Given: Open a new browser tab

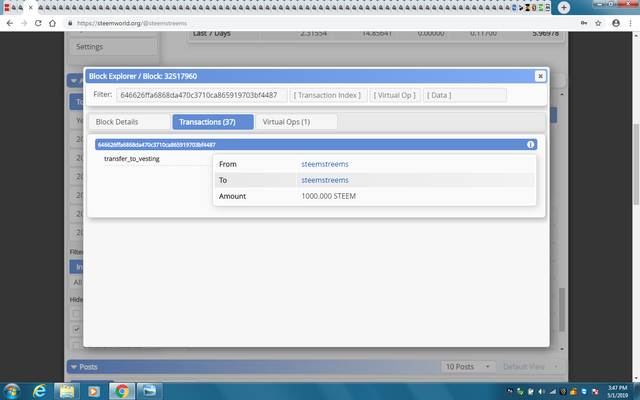Looking at the screenshot, I should pos(564,7).
